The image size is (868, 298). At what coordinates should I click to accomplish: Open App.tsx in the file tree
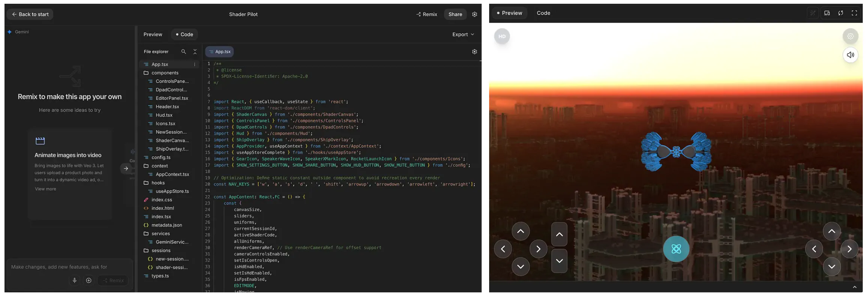click(160, 65)
